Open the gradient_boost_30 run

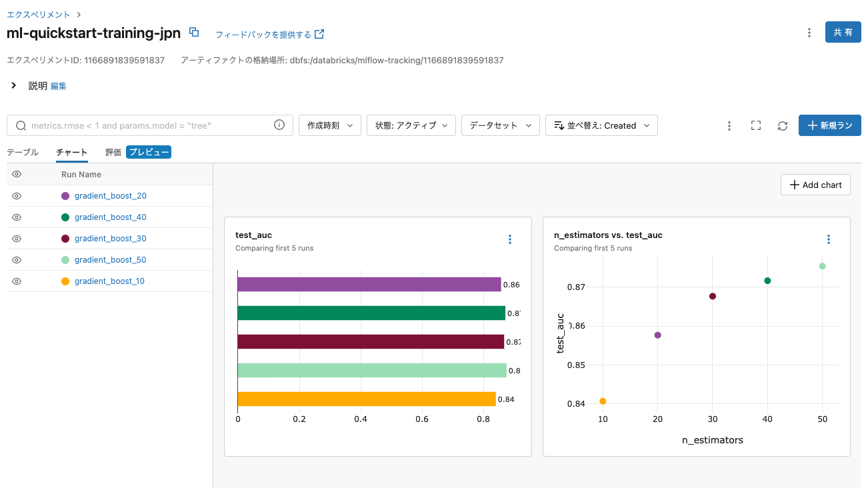pyautogui.click(x=111, y=239)
